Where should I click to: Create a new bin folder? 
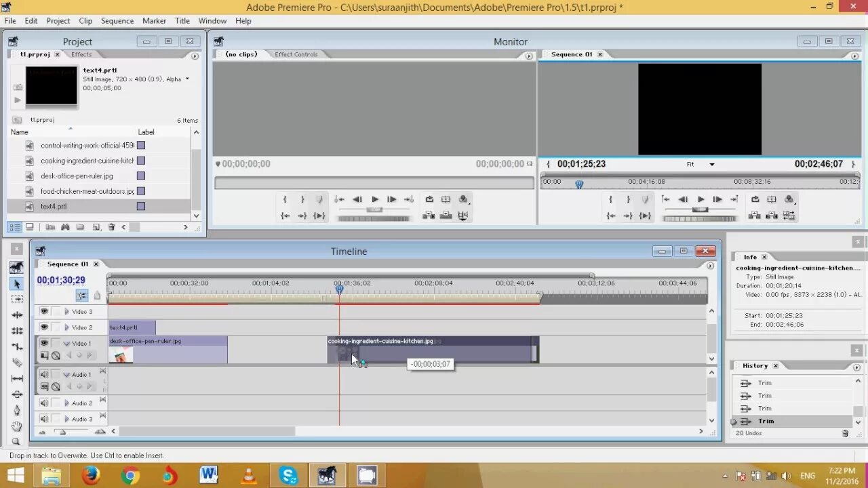pyautogui.click(x=80, y=227)
